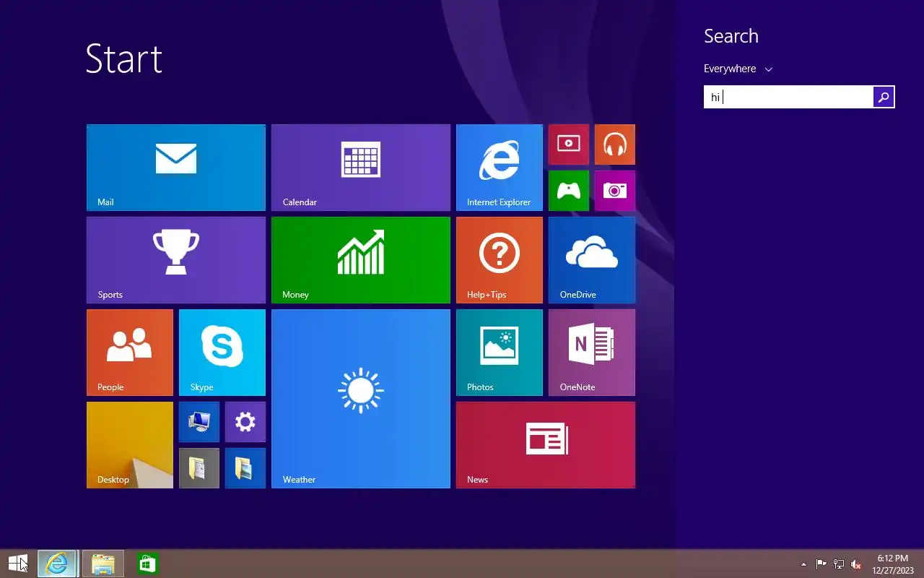The image size is (924, 578).
Task: Open the OneDrive tile
Action: (x=592, y=260)
